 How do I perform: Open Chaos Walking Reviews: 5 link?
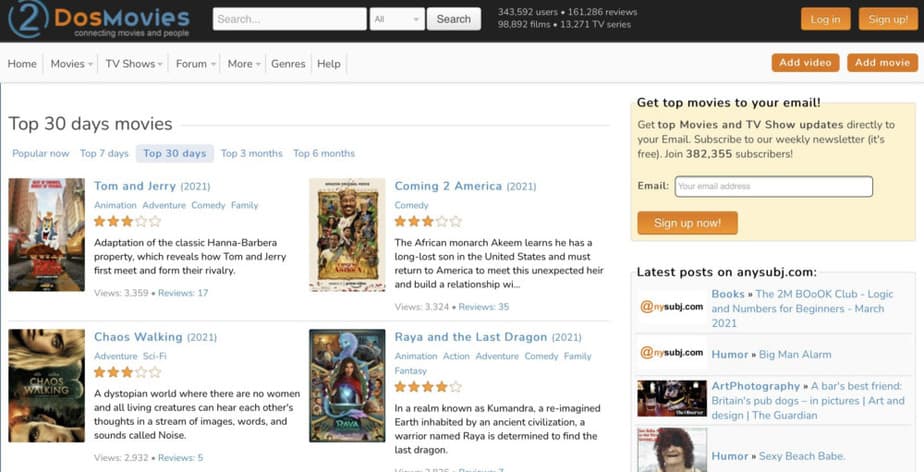click(x=180, y=458)
